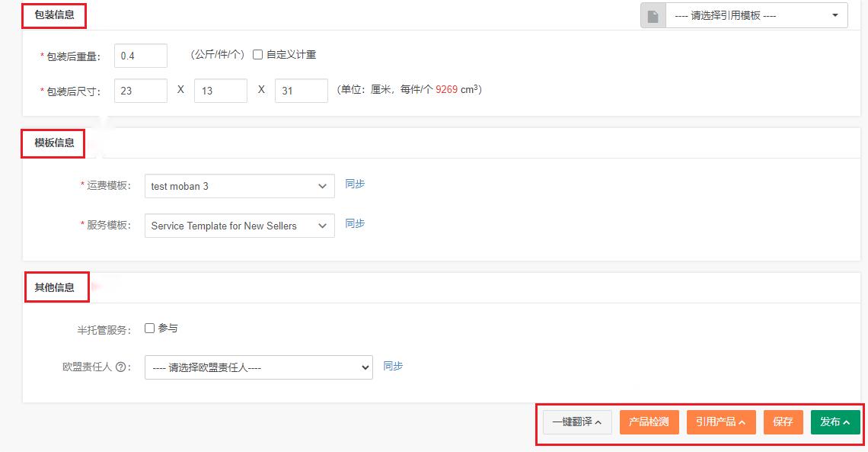
Task: Click the green 发布 button
Action: [834, 422]
